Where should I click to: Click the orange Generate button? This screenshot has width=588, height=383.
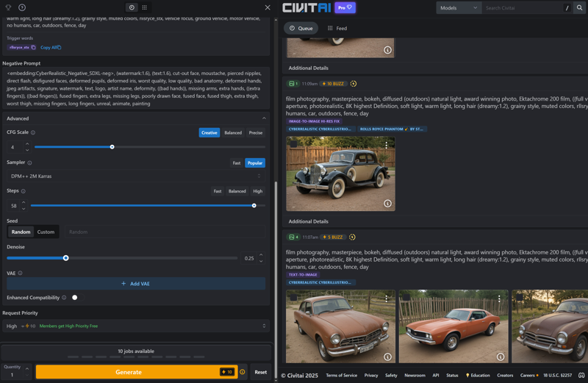click(137, 372)
